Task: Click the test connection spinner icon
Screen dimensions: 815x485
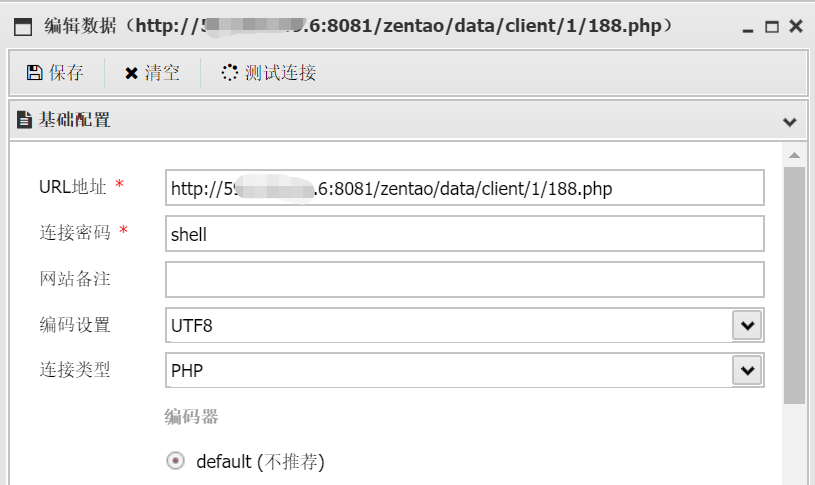Action: [x=230, y=72]
